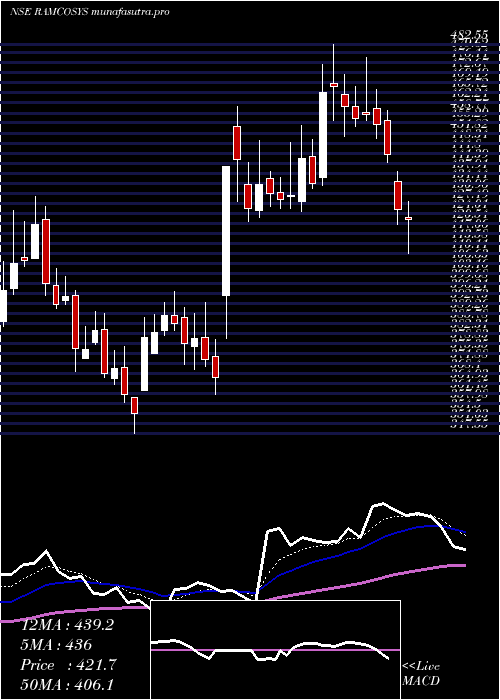This screenshot has height=700, width=500.
Task: Click the MACD inset chart panel
Action: (x=275, y=650)
